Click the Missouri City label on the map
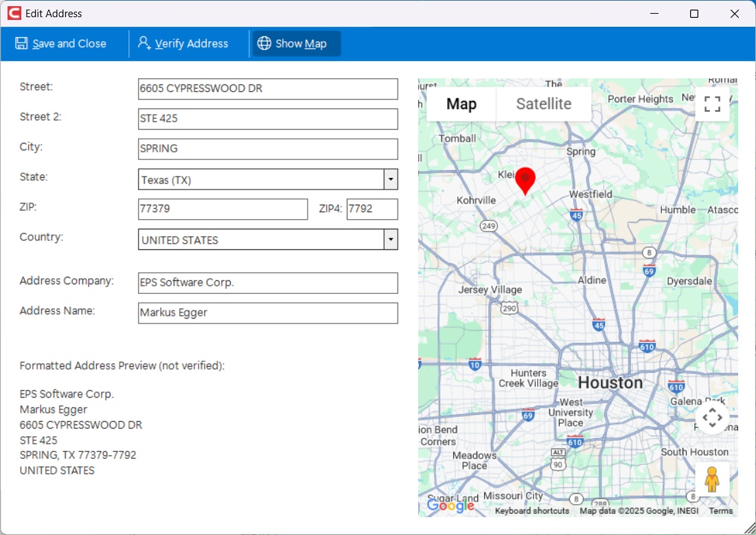This screenshot has height=535, width=756. coord(513,496)
